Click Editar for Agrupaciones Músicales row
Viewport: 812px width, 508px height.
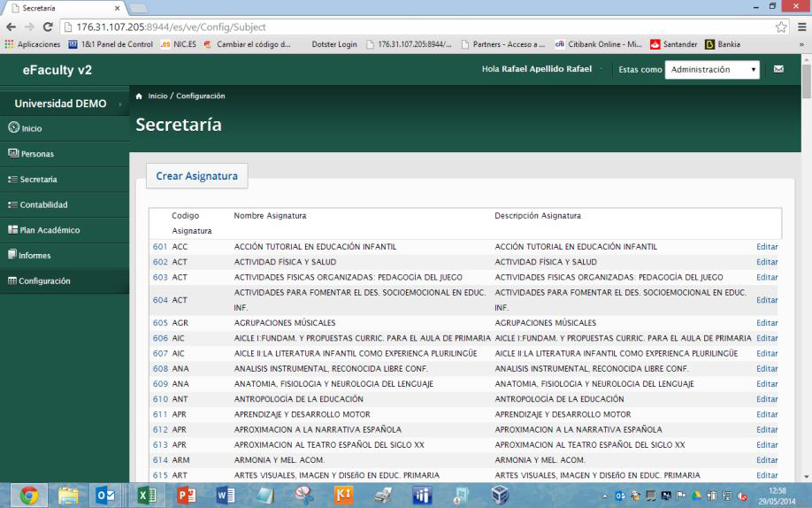pyautogui.click(x=767, y=323)
